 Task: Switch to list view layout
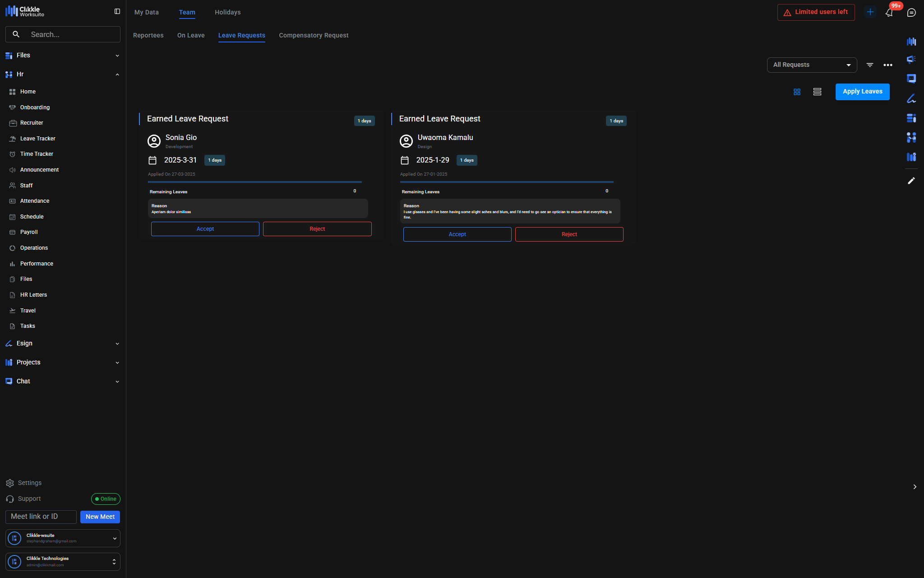817,92
